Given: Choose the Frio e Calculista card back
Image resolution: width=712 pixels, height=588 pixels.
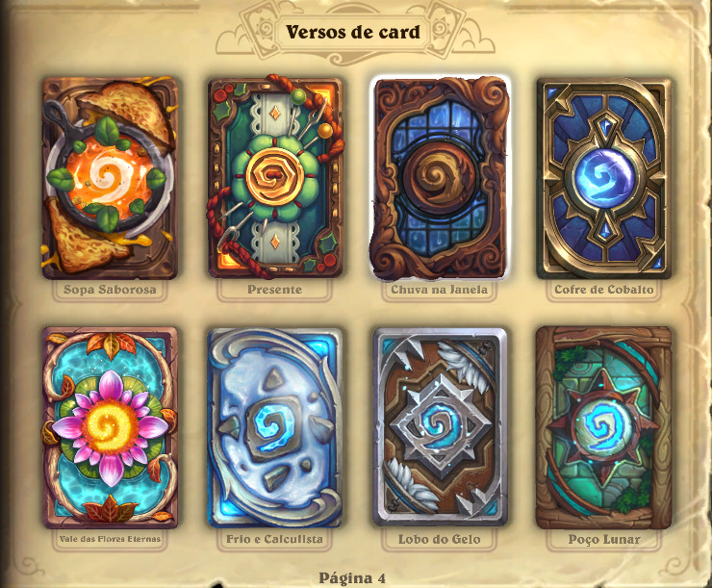Looking at the screenshot, I should tap(275, 427).
